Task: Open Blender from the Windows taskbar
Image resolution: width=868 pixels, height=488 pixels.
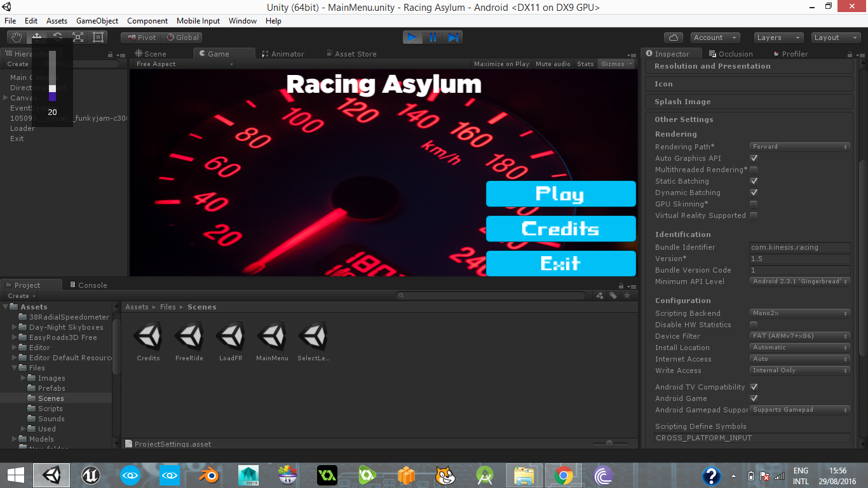Action: (x=209, y=475)
